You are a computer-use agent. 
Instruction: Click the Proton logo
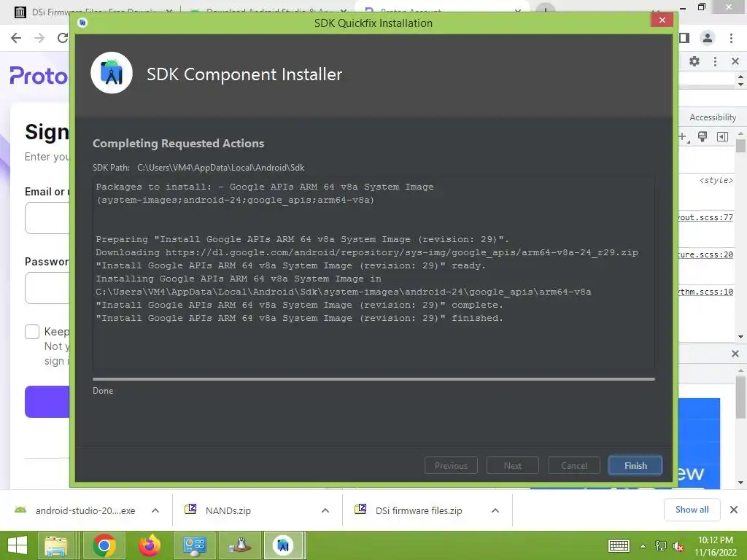coord(39,76)
